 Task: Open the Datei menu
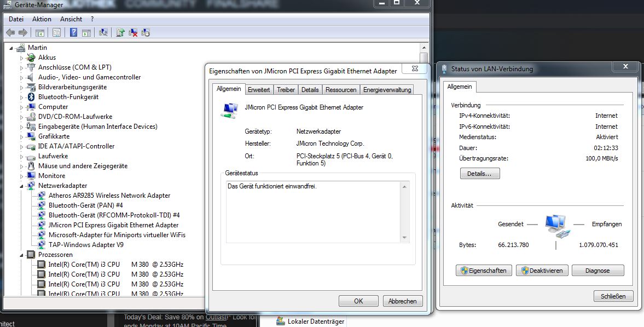click(x=16, y=19)
